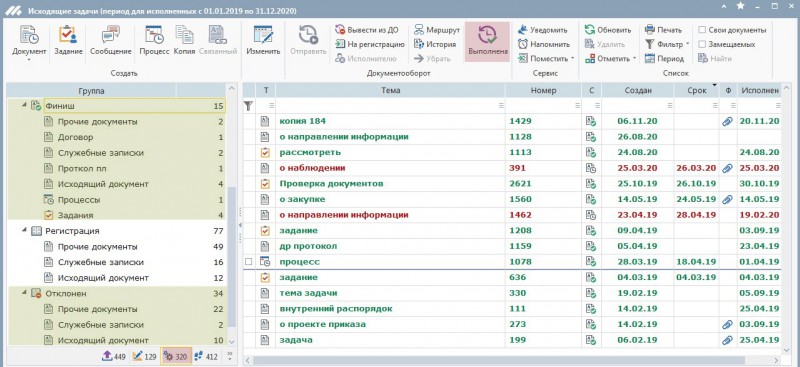Click the filter funnel icon in the grid
Viewport: 800px width, 367px height.
pos(248,106)
